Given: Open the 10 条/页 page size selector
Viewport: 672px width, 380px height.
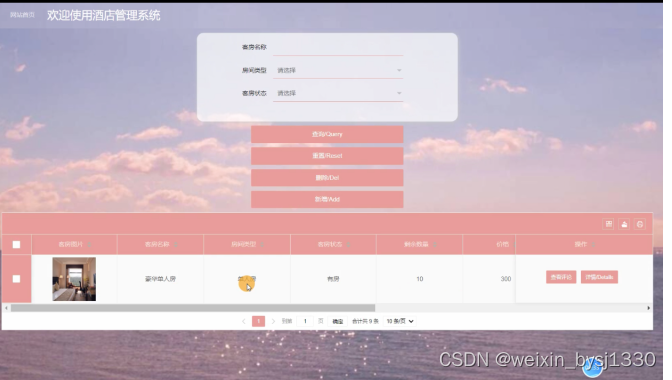Looking at the screenshot, I should tap(399, 321).
